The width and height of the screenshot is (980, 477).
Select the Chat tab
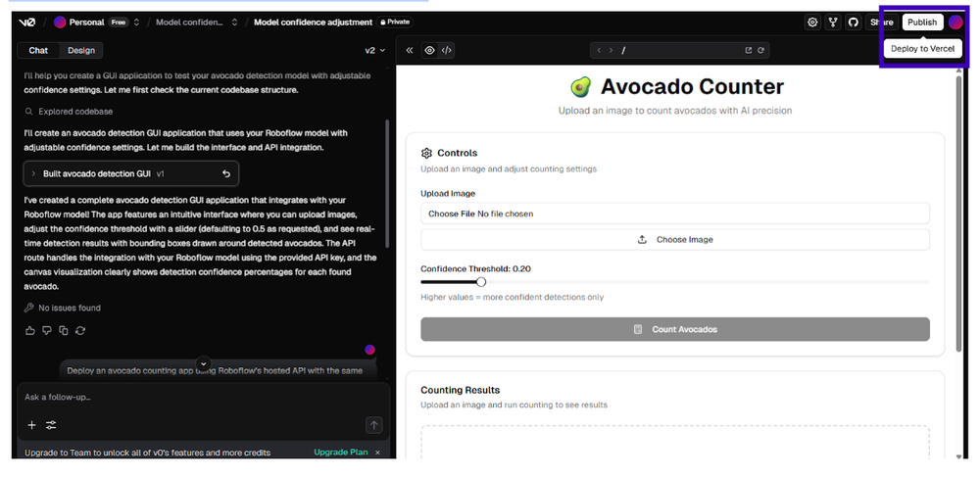[x=38, y=50]
